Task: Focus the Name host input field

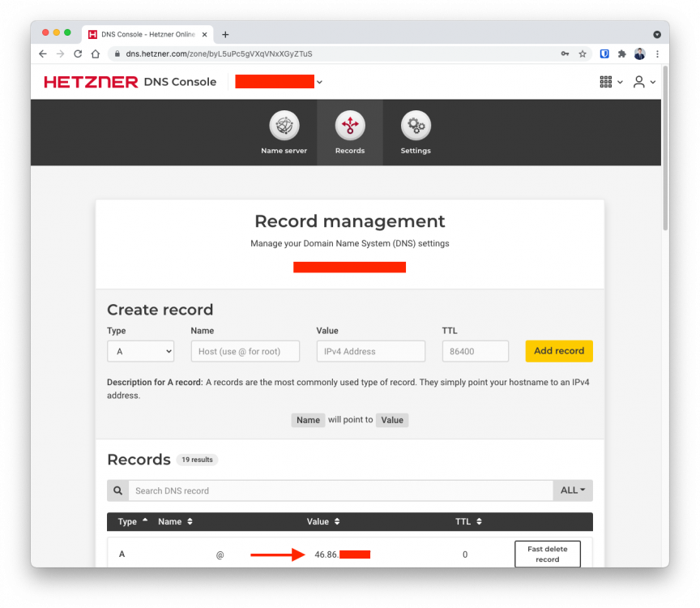Action: [x=245, y=351]
